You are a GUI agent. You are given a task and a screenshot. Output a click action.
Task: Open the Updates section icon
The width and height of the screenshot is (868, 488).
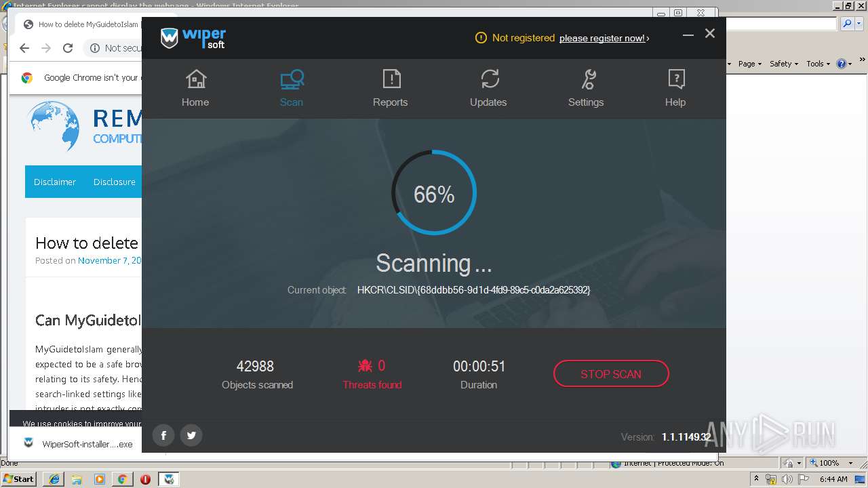coord(490,80)
